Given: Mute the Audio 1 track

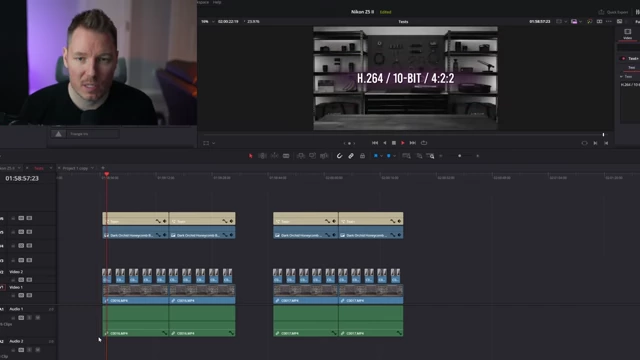Looking at the screenshot, I should (38, 318).
